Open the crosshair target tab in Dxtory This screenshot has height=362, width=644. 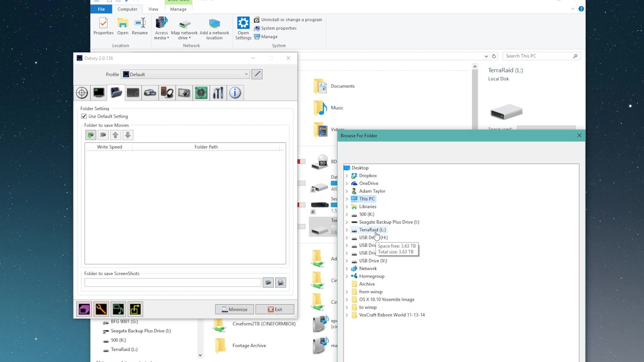82,93
